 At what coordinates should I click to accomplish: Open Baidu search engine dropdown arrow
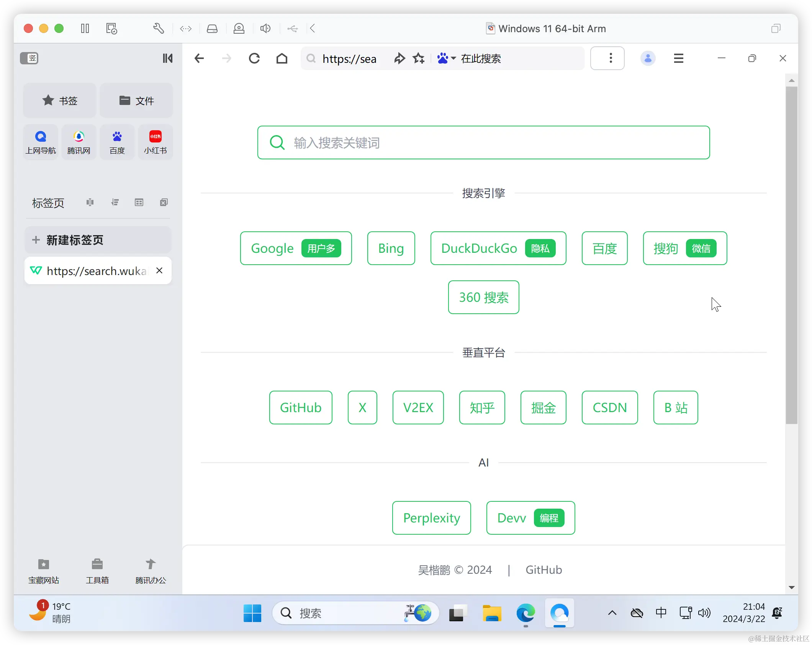point(453,58)
